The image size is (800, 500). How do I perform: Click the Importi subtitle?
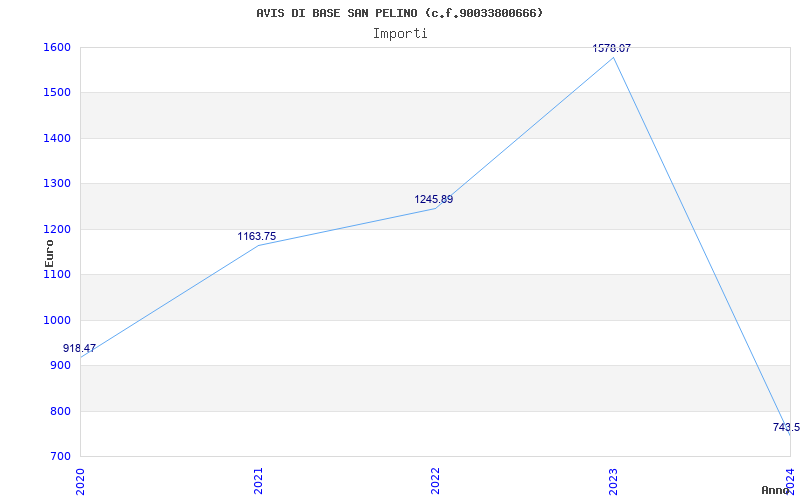point(400,34)
